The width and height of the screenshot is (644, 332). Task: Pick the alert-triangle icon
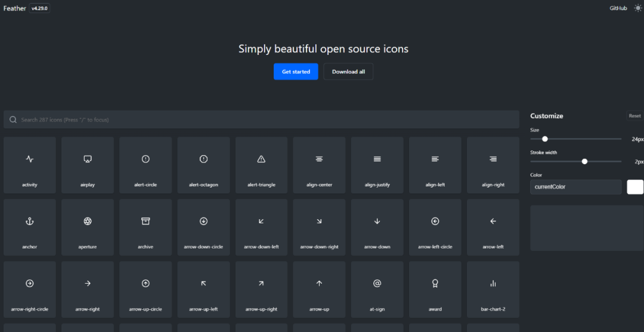[261, 165]
